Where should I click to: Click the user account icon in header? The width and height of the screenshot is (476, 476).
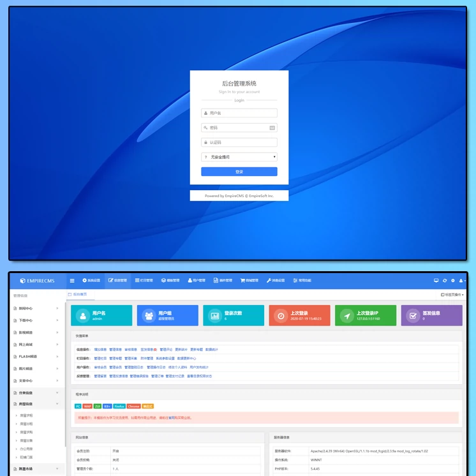tap(461, 280)
